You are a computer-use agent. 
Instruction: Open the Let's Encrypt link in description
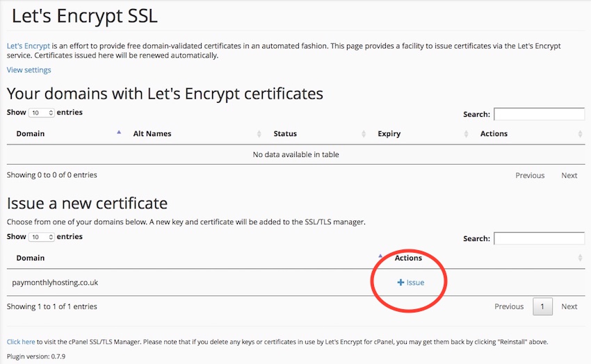click(29, 46)
